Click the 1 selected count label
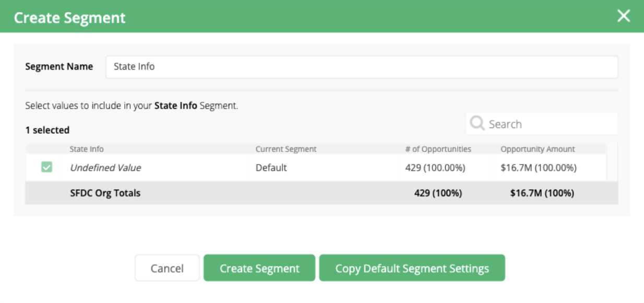Image resolution: width=644 pixels, height=303 pixels. 47,130
